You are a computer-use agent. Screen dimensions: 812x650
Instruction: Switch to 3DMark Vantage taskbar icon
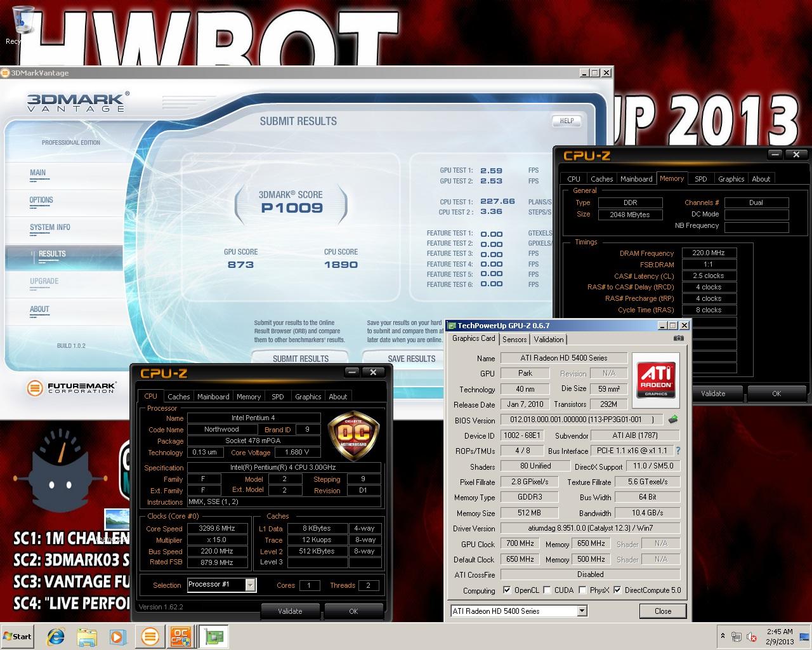150,636
